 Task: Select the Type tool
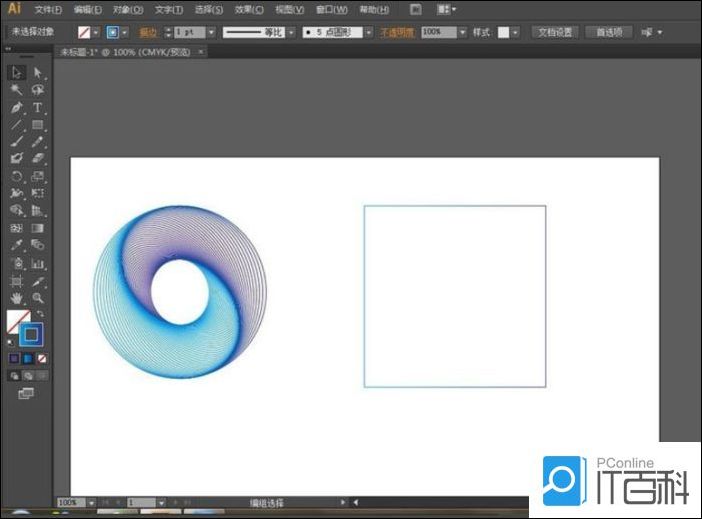(x=38, y=107)
